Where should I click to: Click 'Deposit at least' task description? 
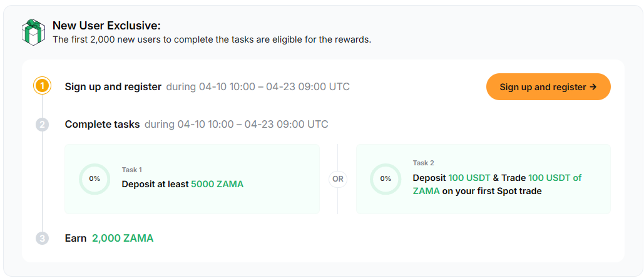click(x=155, y=184)
